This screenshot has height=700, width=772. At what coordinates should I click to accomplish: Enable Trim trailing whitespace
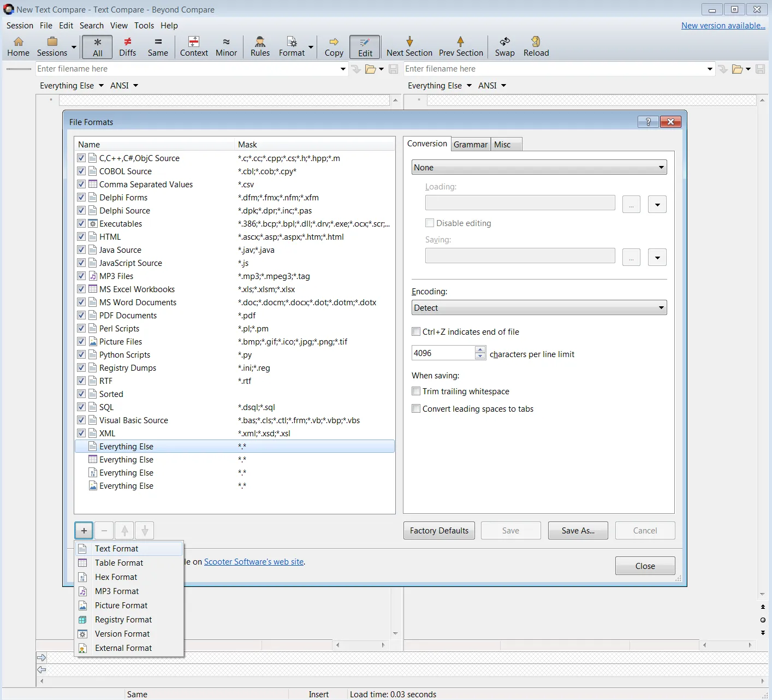pos(416,391)
